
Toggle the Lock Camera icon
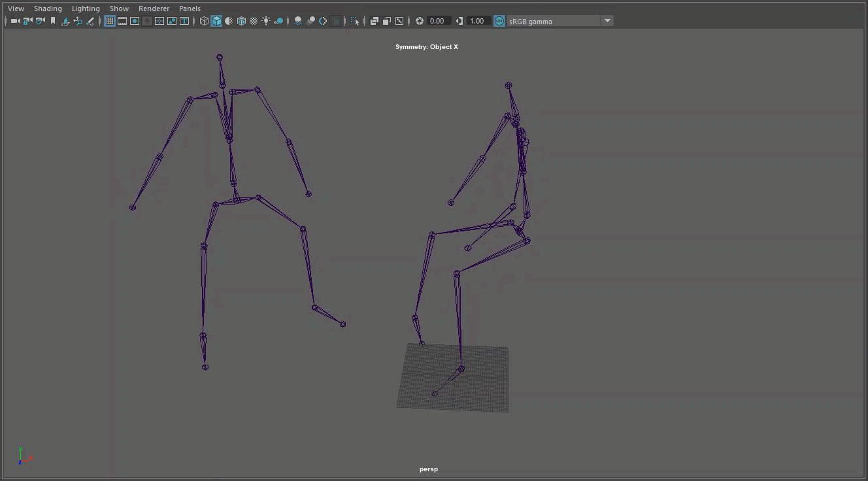27,21
